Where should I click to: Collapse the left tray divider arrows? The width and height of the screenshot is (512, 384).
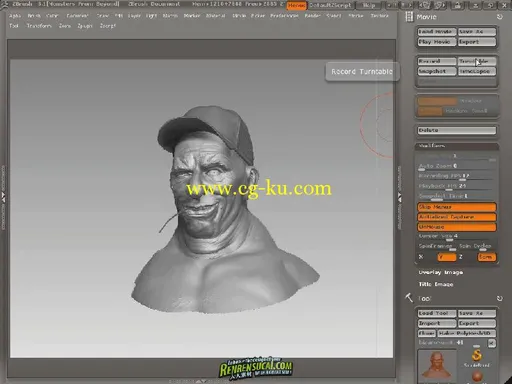pos(3,197)
